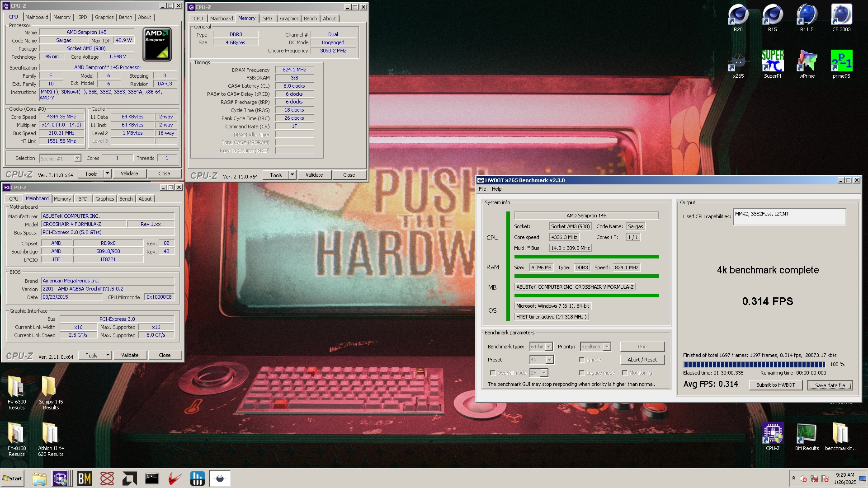Switch to SPD tab in top-left CPU-Z
The width and height of the screenshot is (868, 488).
[82, 17]
